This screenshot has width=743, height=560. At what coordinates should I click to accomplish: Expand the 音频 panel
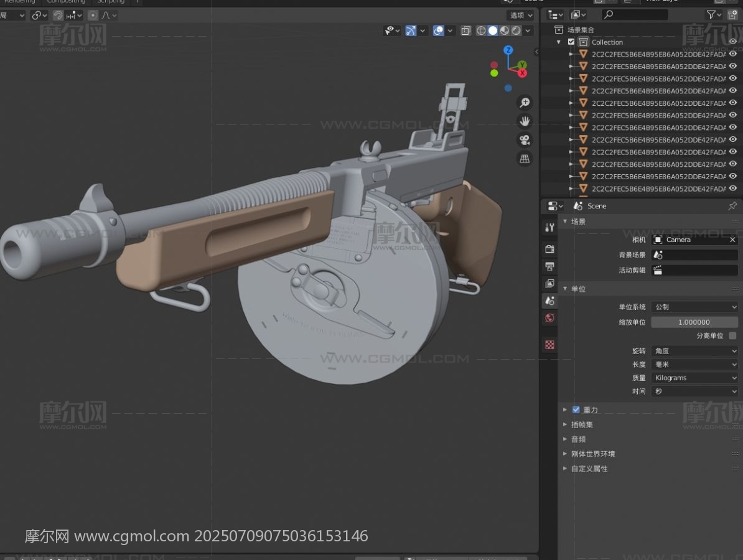pyautogui.click(x=565, y=439)
